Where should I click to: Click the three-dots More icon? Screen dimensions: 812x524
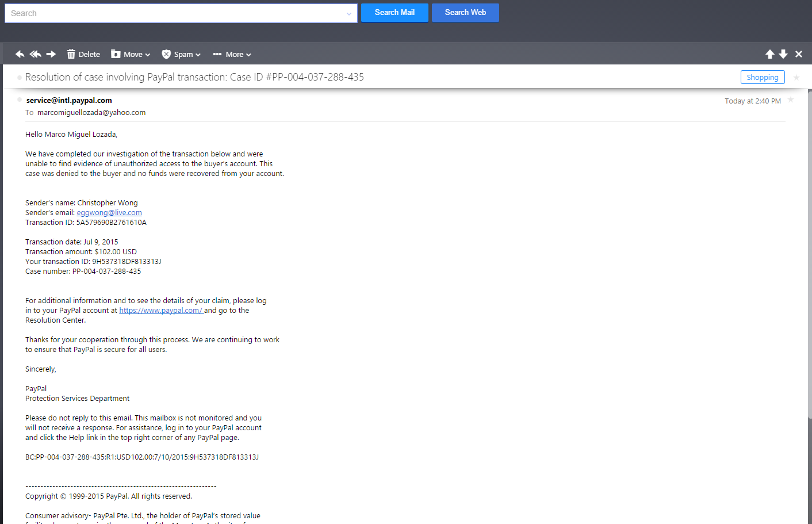pos(217,54)
